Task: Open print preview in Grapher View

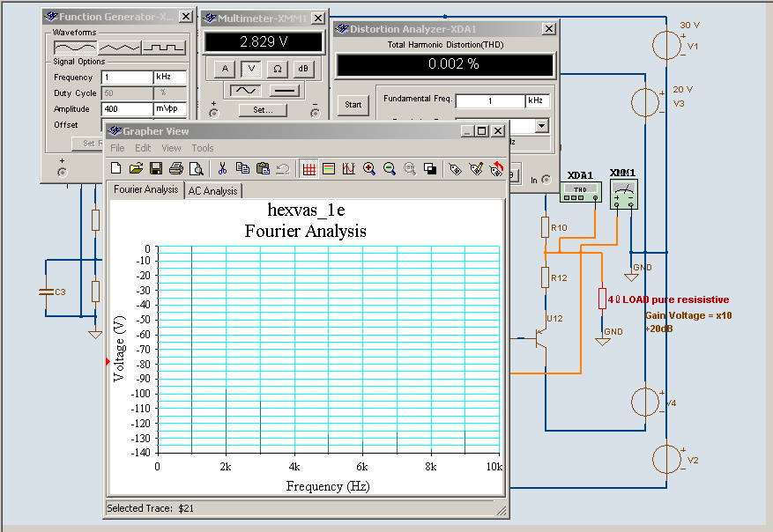Action: pos(197,168)
